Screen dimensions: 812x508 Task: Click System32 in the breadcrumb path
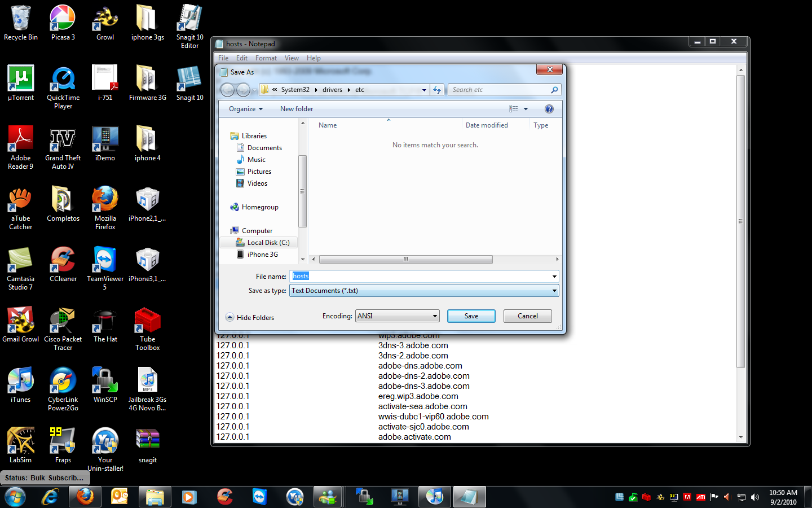(x=295, y=90)
